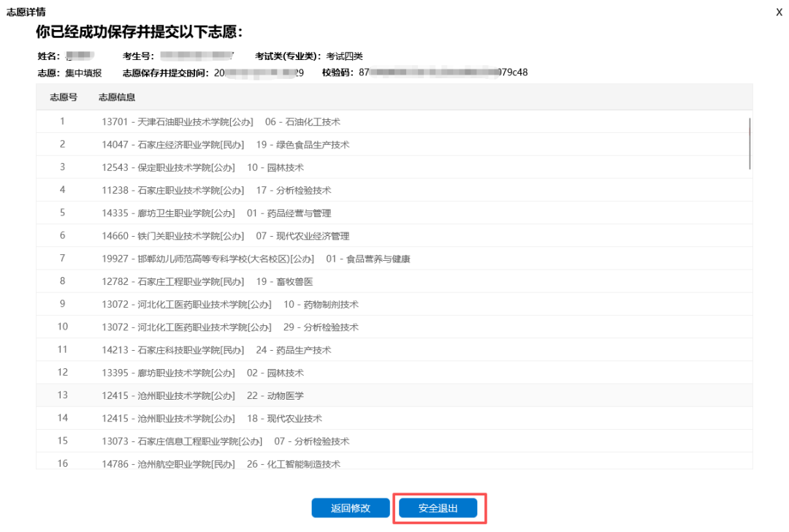Click the 返回修改 button
Screen dimensions: 789x532
(351, 508)
